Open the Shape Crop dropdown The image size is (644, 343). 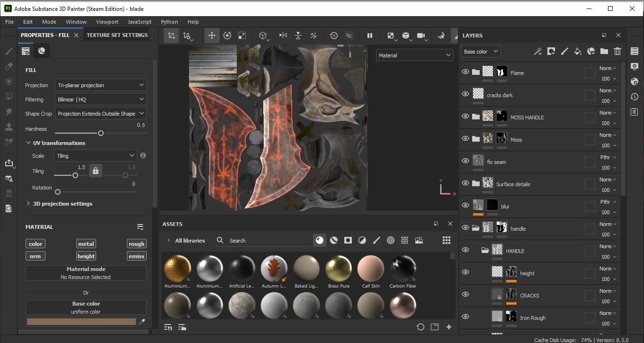(x=101, y=114)
